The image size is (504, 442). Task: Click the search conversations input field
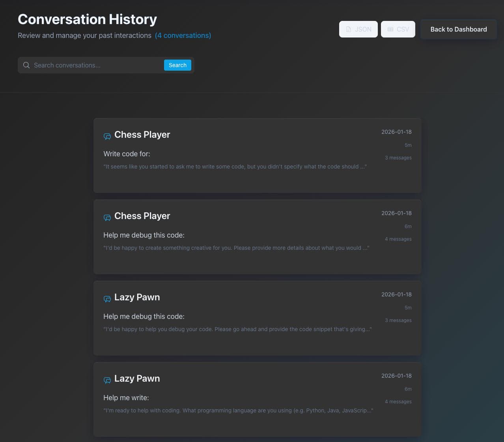95,65
